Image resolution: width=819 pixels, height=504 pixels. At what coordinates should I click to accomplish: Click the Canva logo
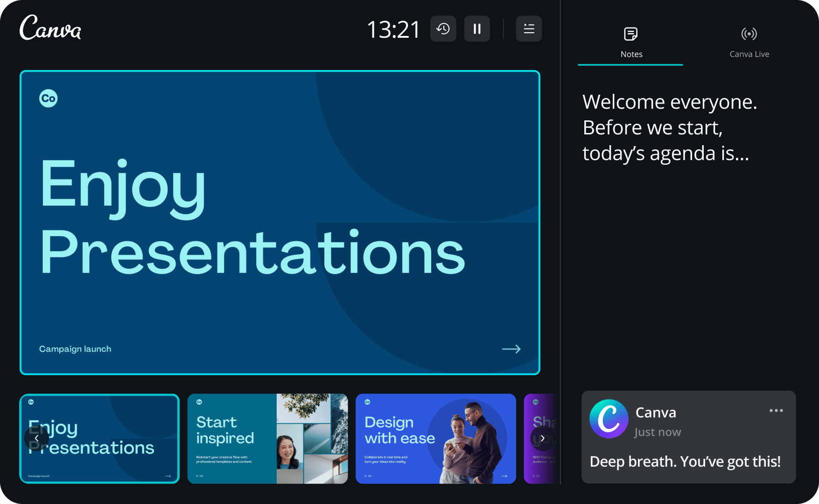[50, 28]
